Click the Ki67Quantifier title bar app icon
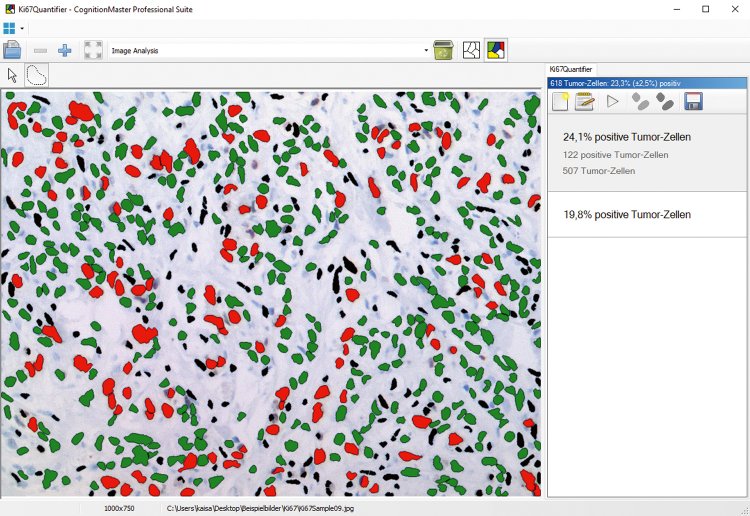Screen dimensions: 750x516 pos(9,9)
